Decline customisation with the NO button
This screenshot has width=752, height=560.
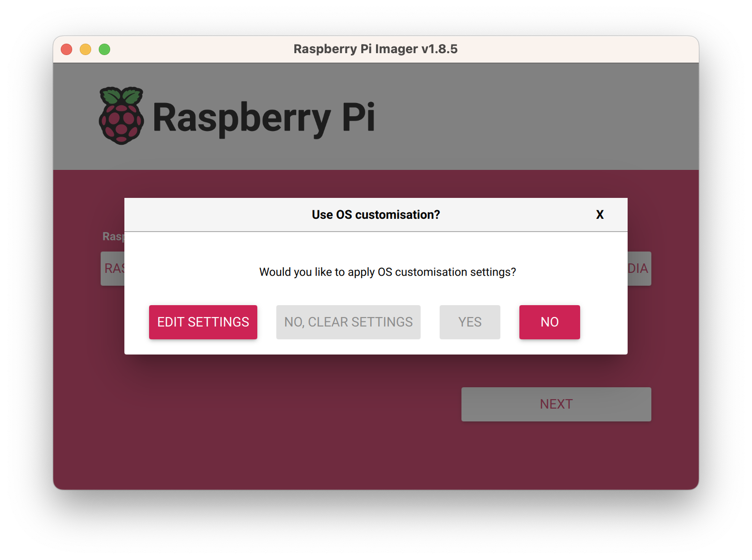pyautogui.click(x=550, y=322)
